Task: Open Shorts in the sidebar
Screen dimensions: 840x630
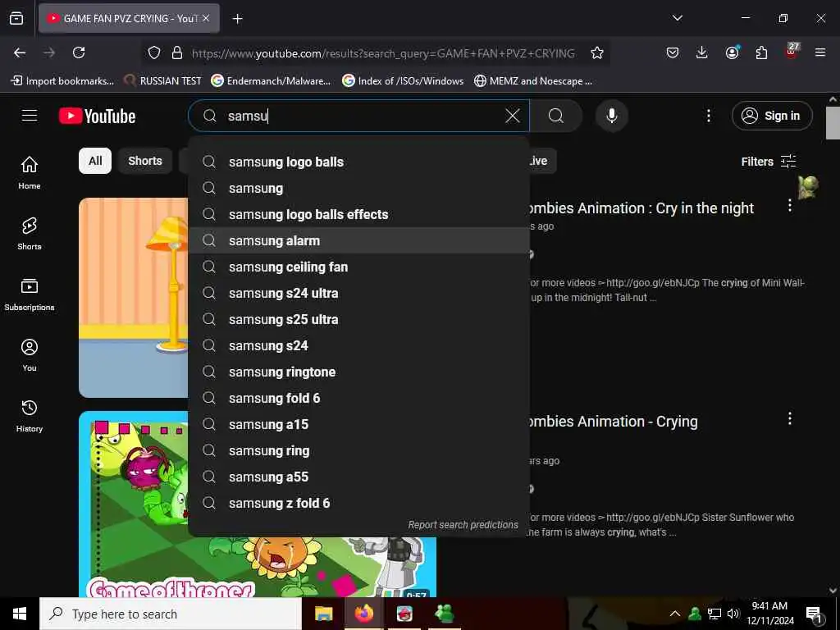Action: [x=30, y=234]
